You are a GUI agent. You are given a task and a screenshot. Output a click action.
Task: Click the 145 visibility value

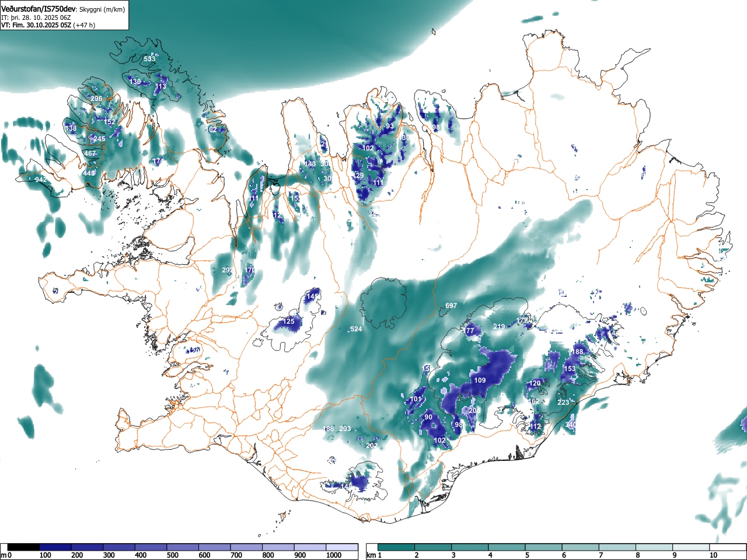(313, 297)
